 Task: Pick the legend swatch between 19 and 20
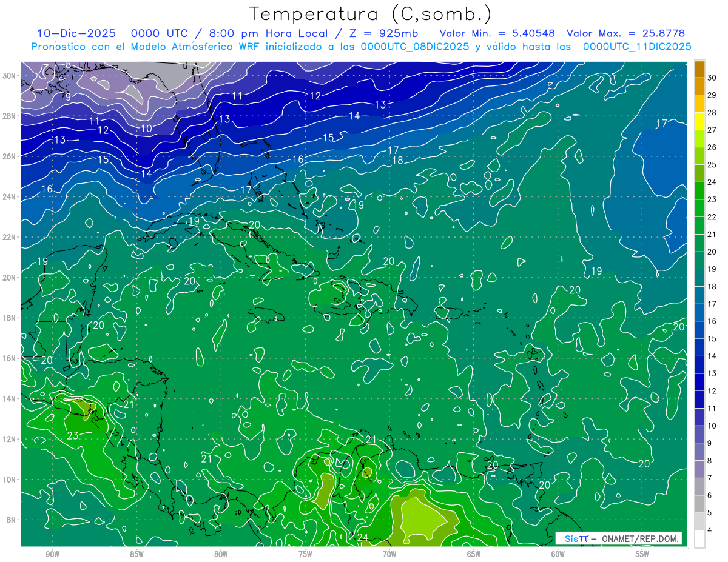699,260
